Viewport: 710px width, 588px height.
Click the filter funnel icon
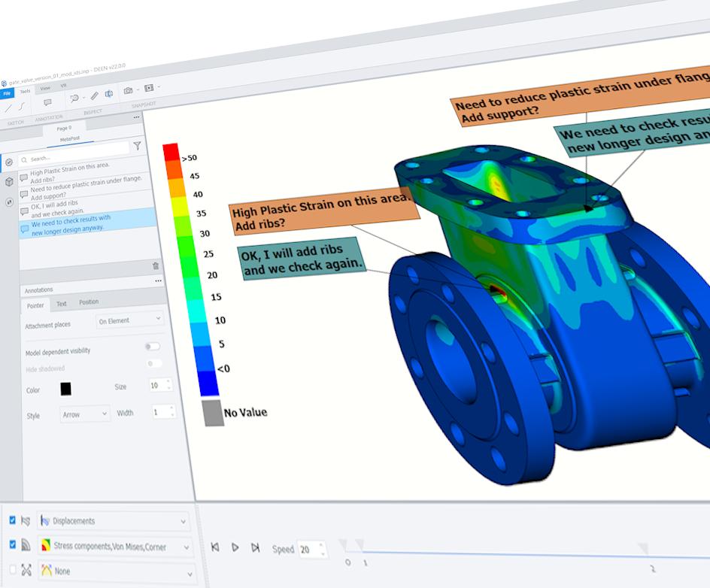[x=137, y=145]
